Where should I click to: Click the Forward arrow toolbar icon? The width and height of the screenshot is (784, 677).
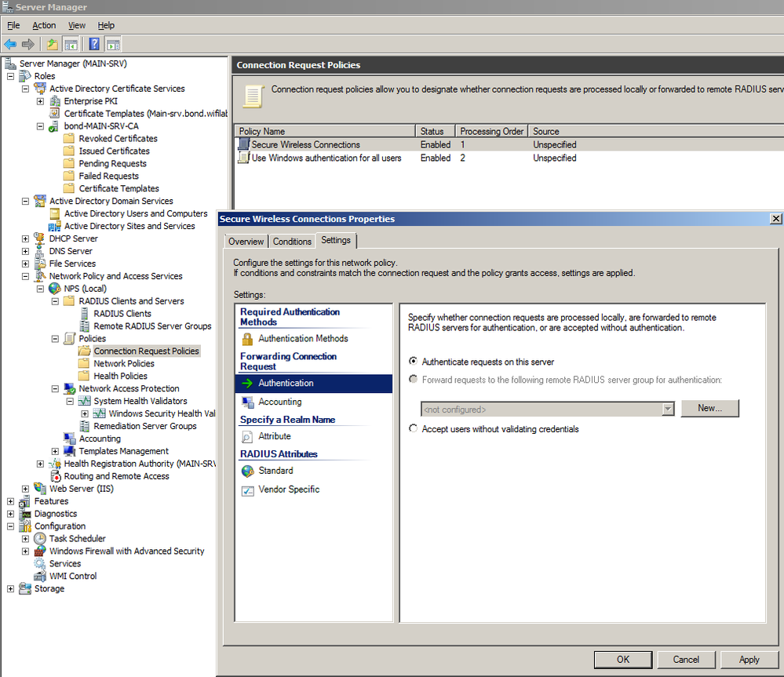(28, 45)
